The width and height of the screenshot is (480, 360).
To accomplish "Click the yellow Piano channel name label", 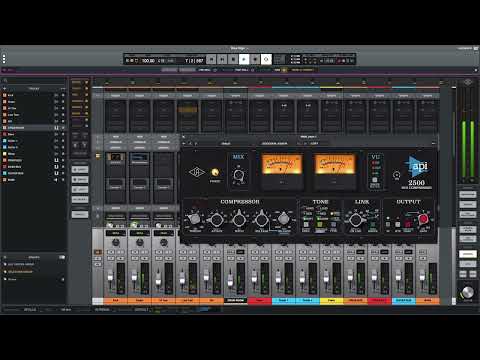I will pyautogui.click(x=331, y=301).
